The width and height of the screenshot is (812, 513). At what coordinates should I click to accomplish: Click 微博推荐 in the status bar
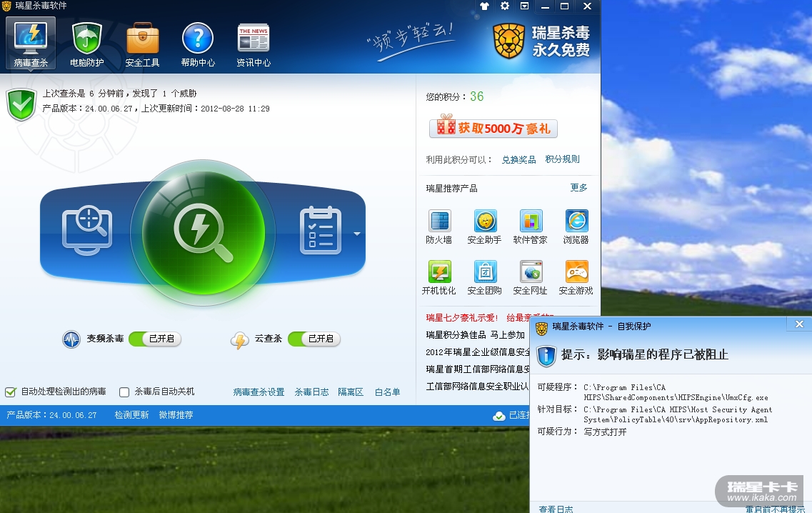coord(176,415)
